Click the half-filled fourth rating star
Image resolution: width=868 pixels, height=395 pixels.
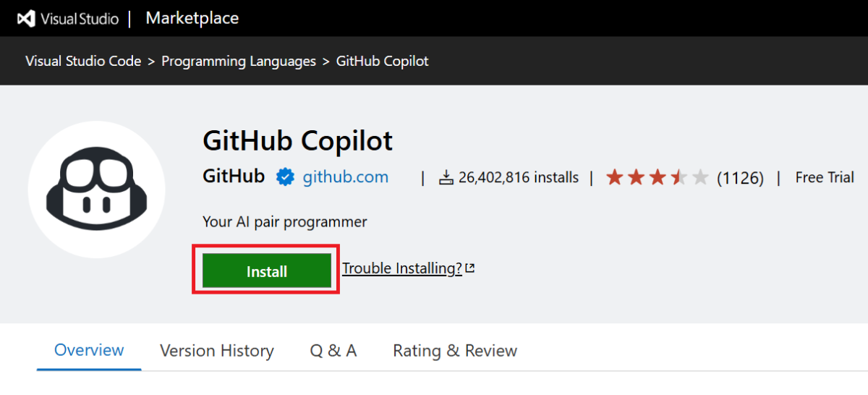(x=679, y=177)
